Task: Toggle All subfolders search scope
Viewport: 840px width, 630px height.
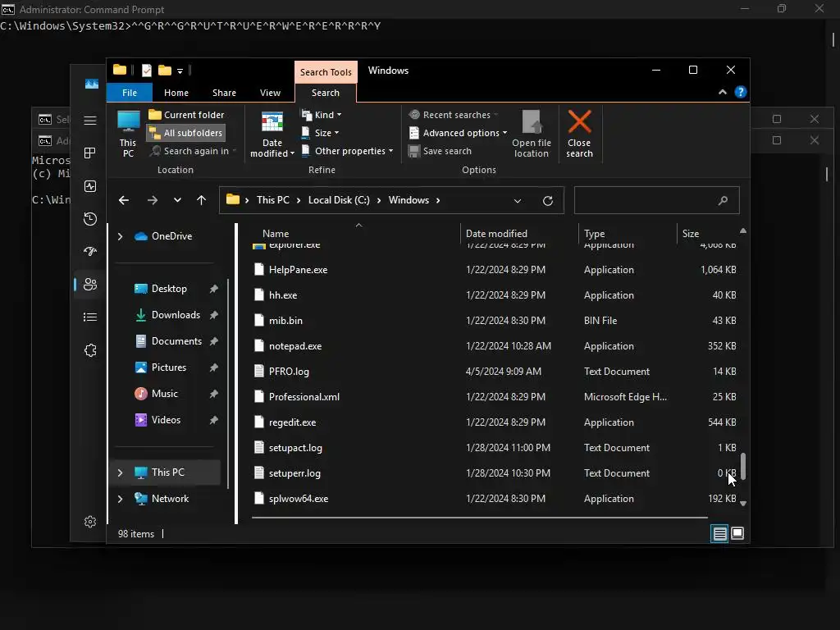Action: (186, 133)
